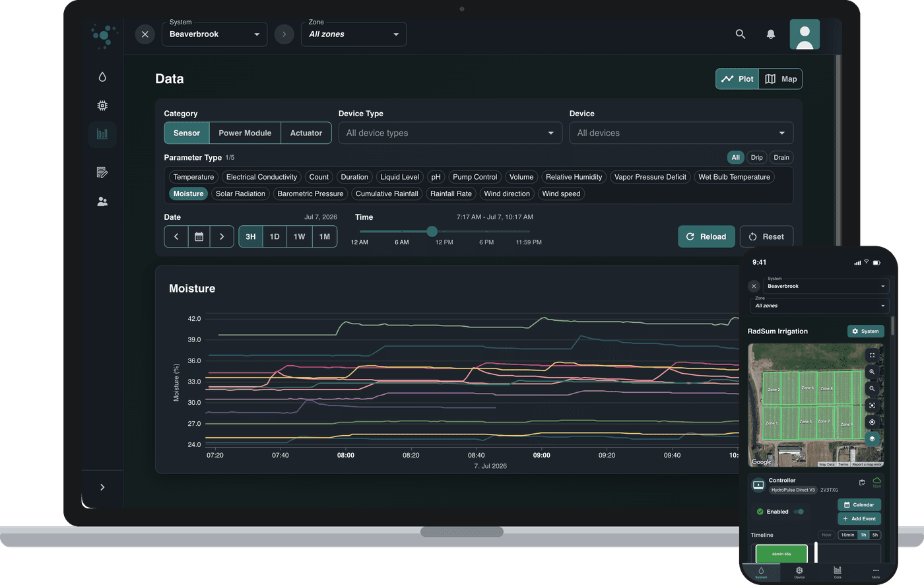Close system selector on phone
Viewport: 924px width, 585px height.
pyautogui.click(x=754, y=287)
